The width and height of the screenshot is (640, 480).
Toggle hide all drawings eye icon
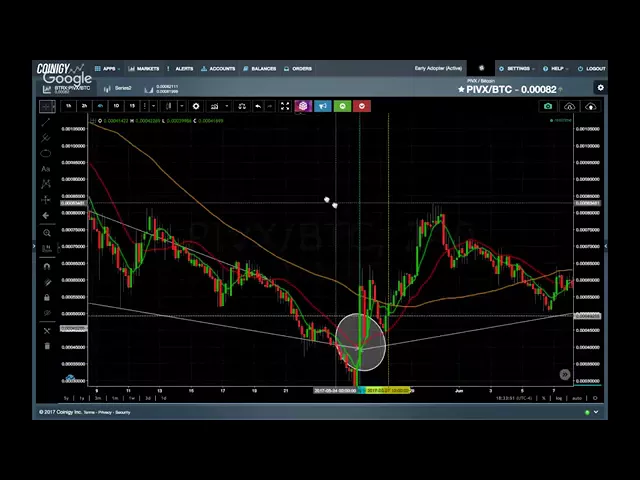click(47, 313)
